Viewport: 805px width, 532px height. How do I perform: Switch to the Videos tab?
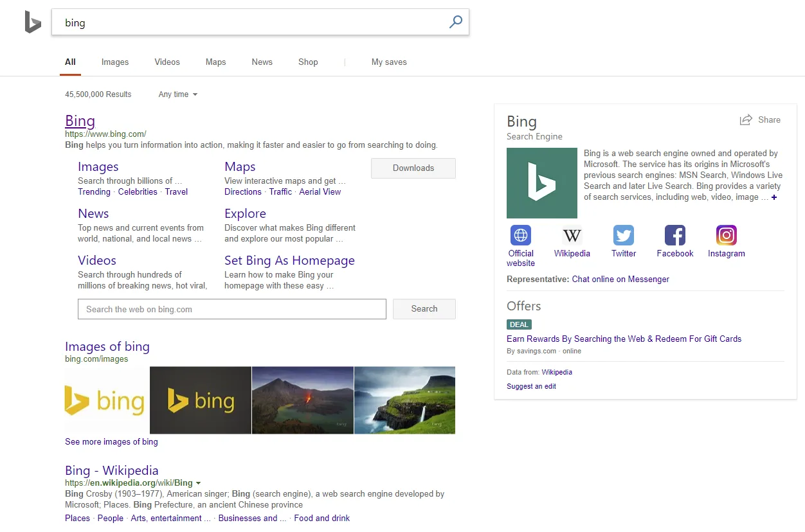(x=167, y=62)
